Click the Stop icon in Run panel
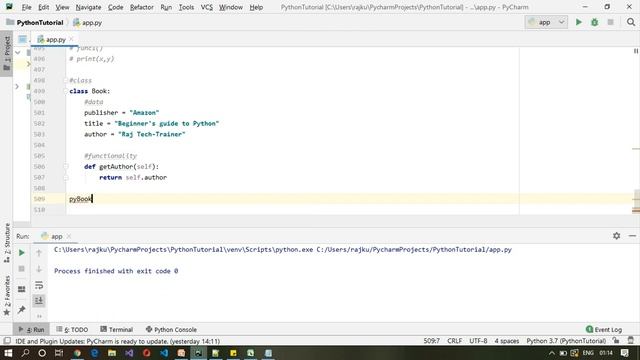The image size is (640, 360). (22, 269)
